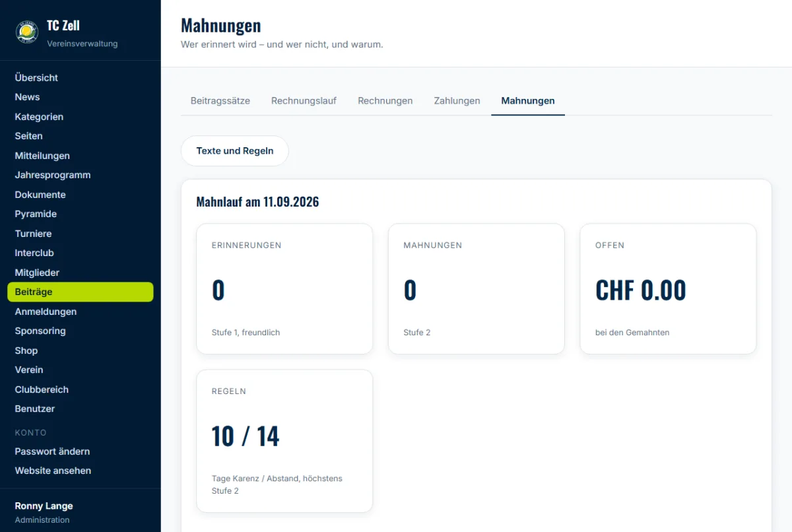Click the Erinnerungen stat card
This screenshot has width=792, height=532.
tap(284, 288)
